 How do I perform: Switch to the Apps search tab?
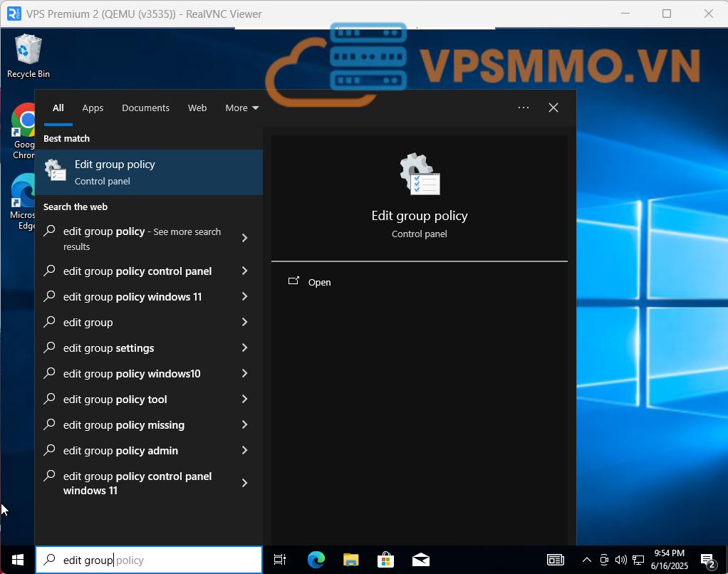click(x=93, y=108)
